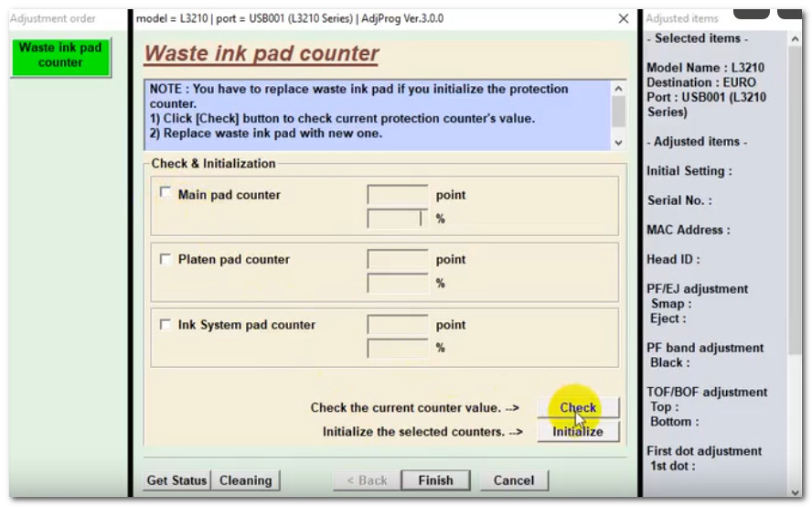Click the Get Status button
This screenshot has height=507, width=812.
pyautogui.click(x=177, y=480)
